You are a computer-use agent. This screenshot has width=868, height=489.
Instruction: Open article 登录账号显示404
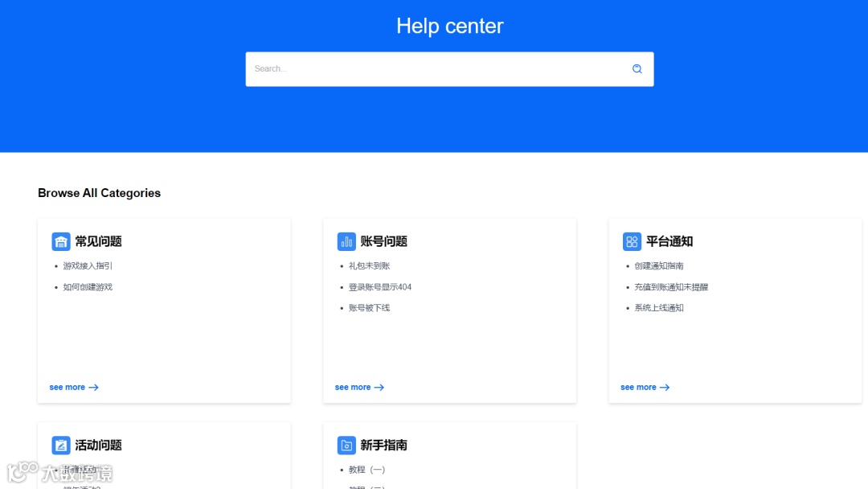(x=379, y=287)
